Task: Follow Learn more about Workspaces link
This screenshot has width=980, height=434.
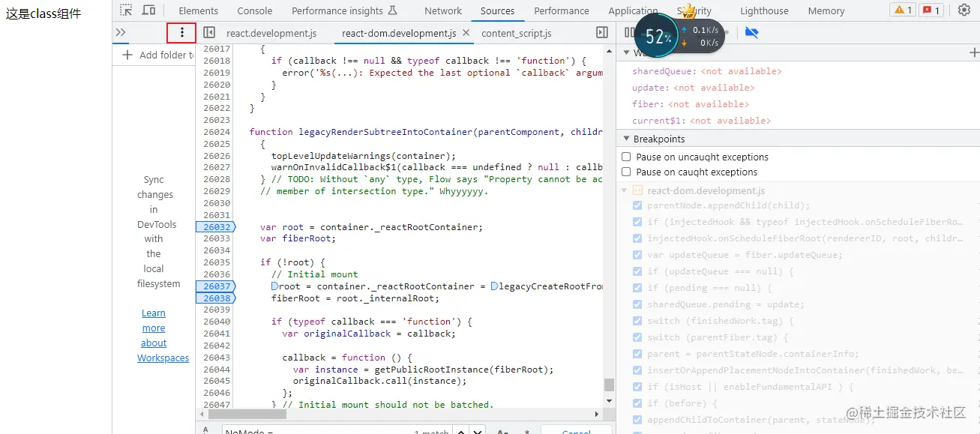Action: pos(163,336)
